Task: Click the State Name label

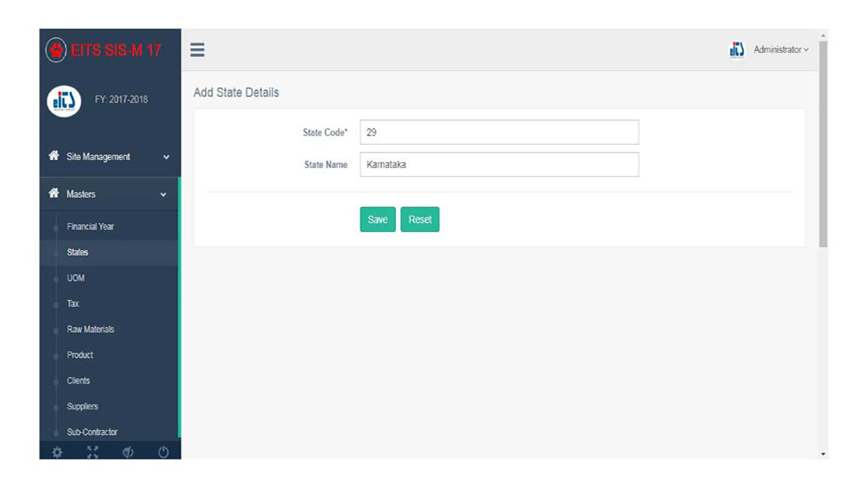Action: click(x=325, y=165)
